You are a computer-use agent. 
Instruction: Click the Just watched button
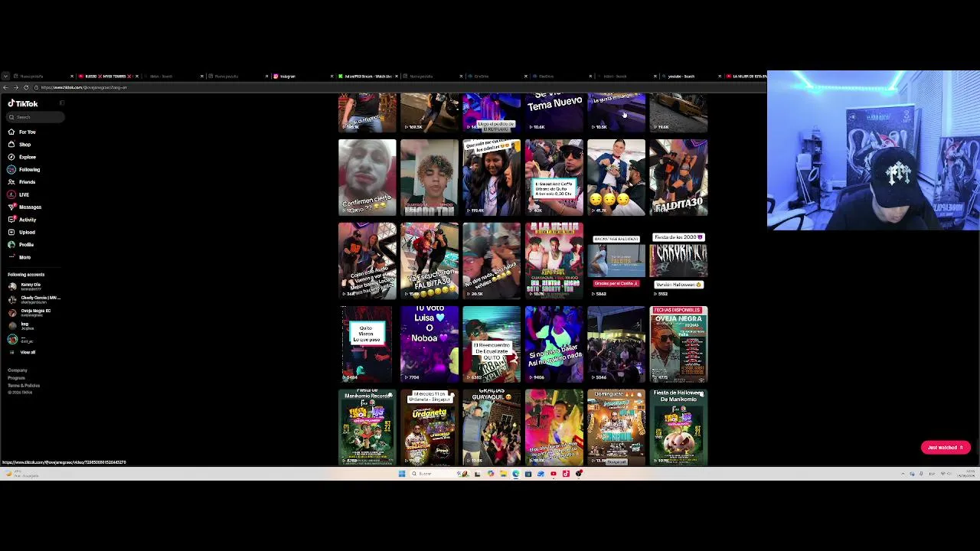click(x=946, y=448)
